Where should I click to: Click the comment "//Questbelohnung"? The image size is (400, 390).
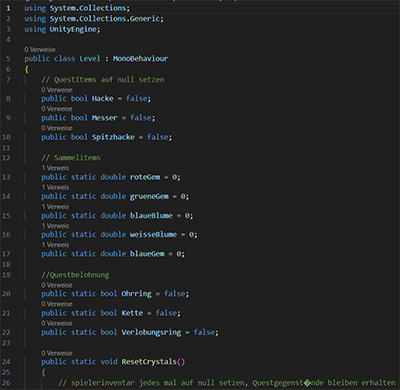pos(75,275)
